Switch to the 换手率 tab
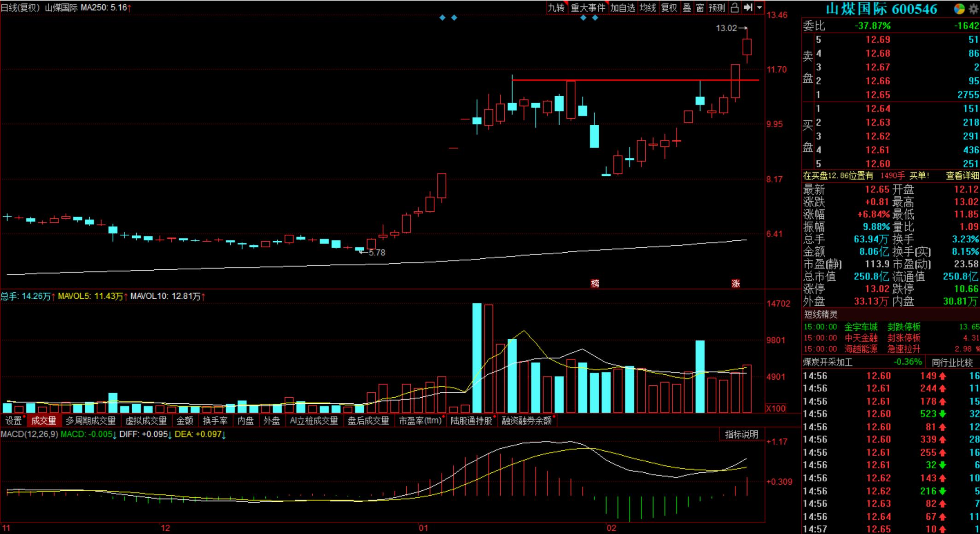980x534 pixels. [x=215, y=421]
